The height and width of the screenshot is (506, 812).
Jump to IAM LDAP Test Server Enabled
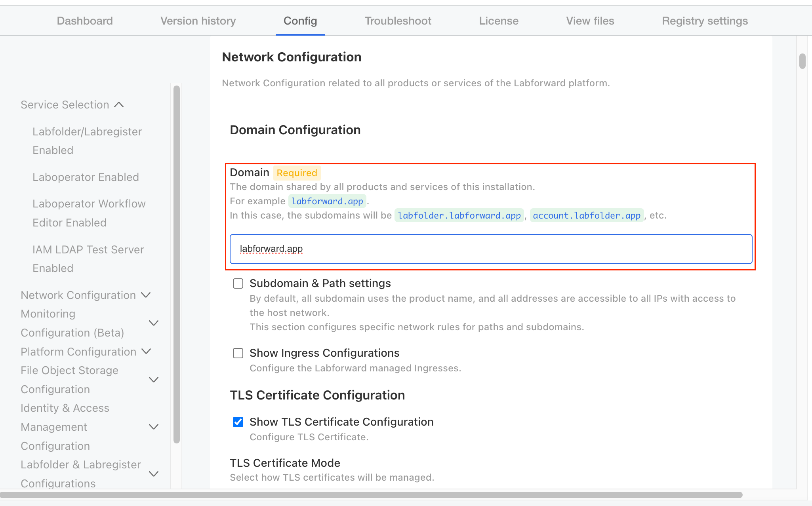pos(88,259)
